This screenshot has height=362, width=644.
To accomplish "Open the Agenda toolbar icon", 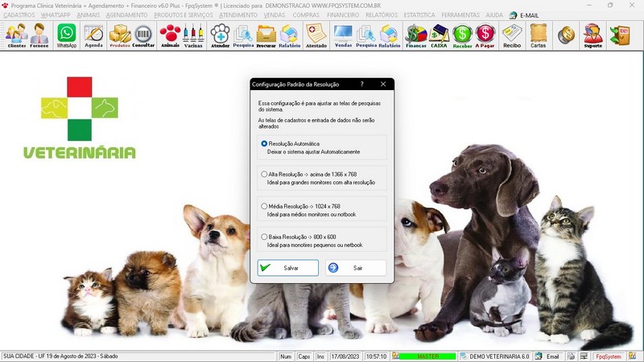I will [x=93, y=35].
